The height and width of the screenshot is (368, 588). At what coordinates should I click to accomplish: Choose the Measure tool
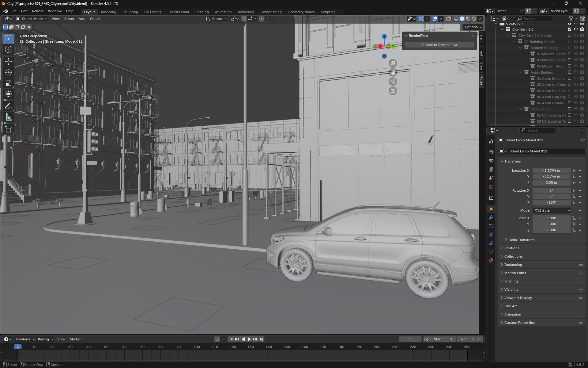(x=9, y=117)
